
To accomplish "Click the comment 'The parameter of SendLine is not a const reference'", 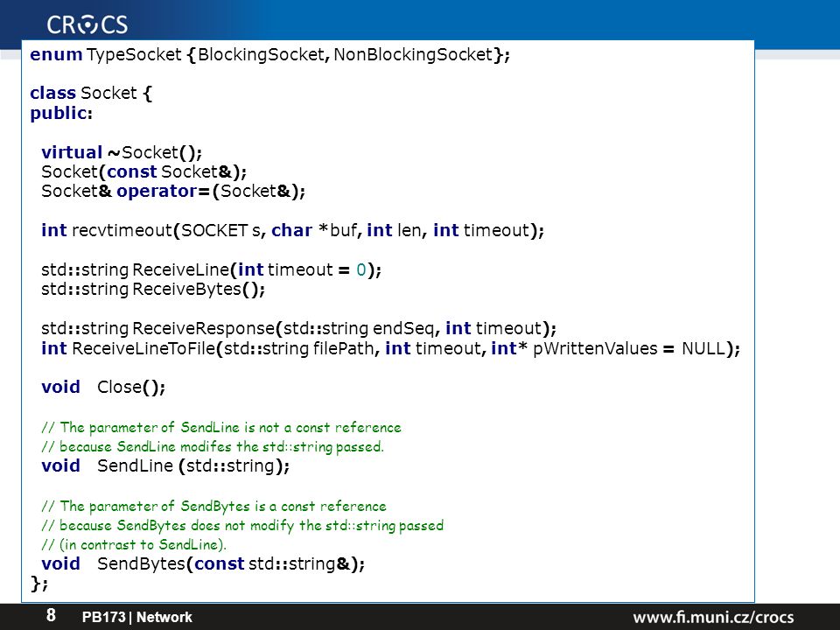I will point(221,428).
